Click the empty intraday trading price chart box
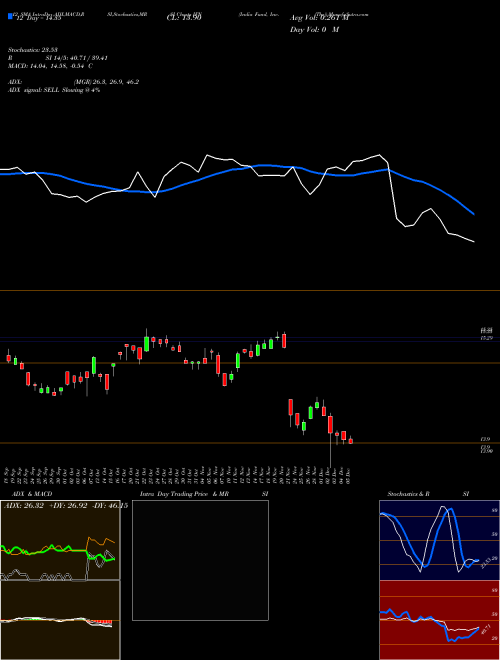Image resolution: width=500 pixels, height=660 pixels. pos(200,560)
